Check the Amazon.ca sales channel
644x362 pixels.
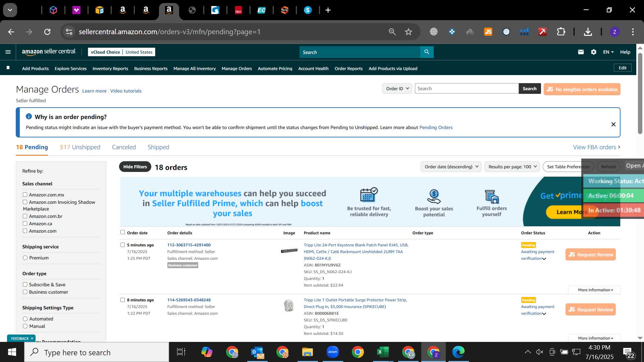25,224
